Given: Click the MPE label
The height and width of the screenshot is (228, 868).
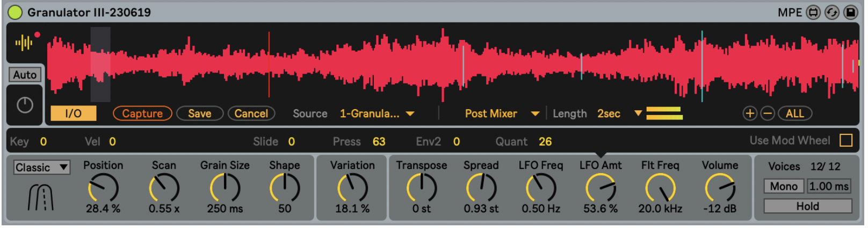Looking at the screenshot, I should [790, 12].
